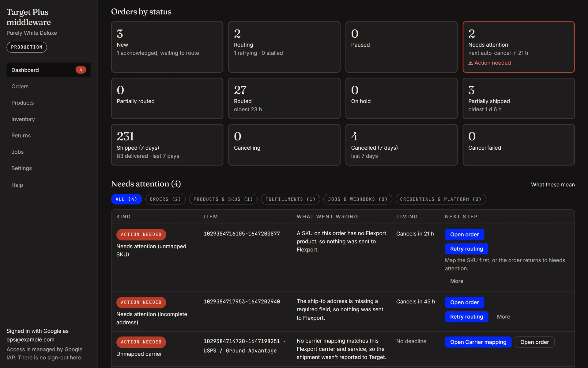Open order for the Unmapped carrier row

coord(535,342)
